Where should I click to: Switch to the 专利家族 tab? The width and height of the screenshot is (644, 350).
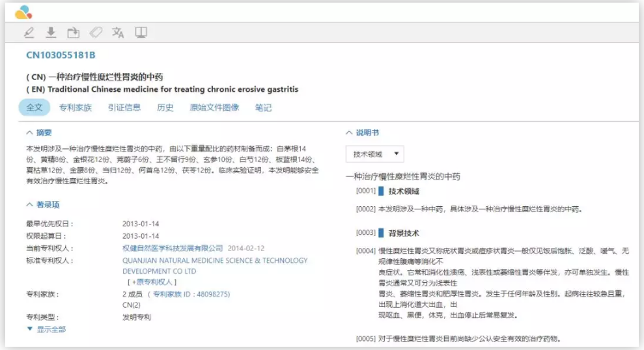(76, 107)
